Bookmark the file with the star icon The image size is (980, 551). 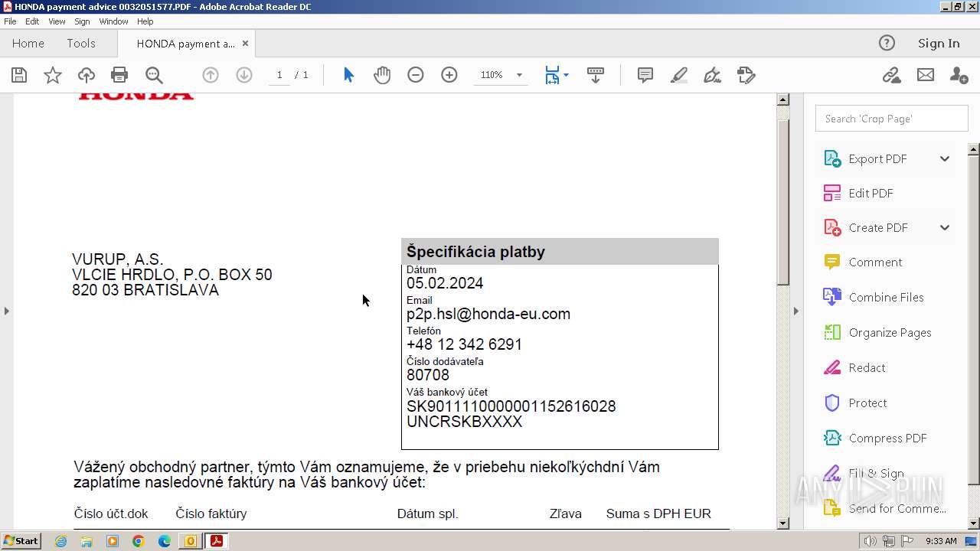(53, 75)
